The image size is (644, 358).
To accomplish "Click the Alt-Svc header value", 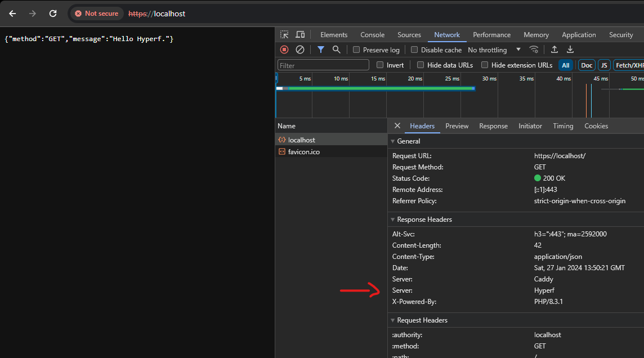I will (570, 234).
